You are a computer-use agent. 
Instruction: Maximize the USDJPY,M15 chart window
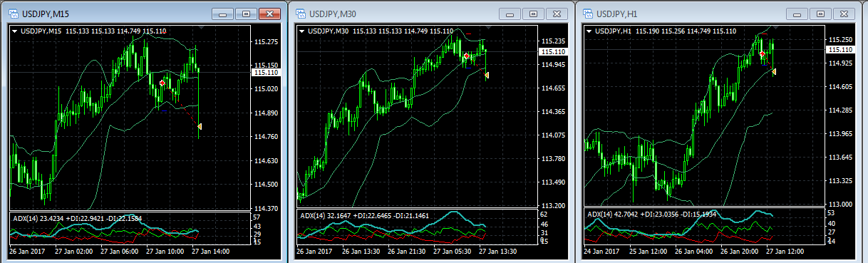pyautogui.click(x=246, y=14)
